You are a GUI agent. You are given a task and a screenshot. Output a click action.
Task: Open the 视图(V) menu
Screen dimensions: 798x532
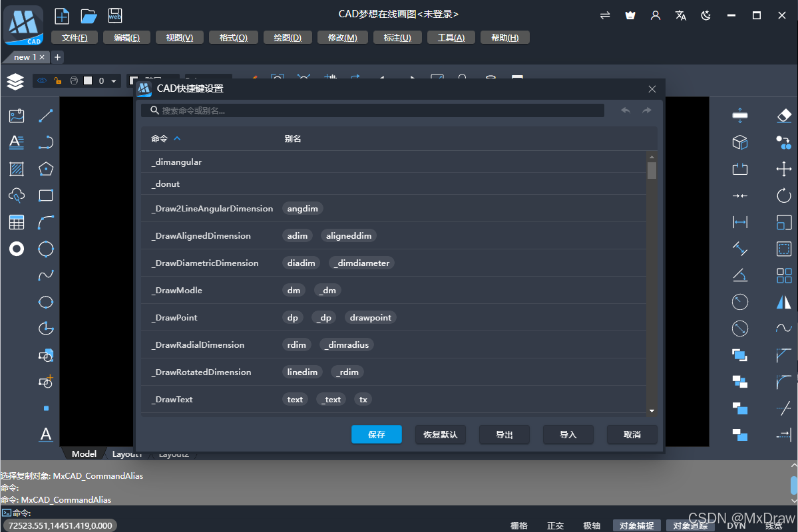(x=180, y=38)
